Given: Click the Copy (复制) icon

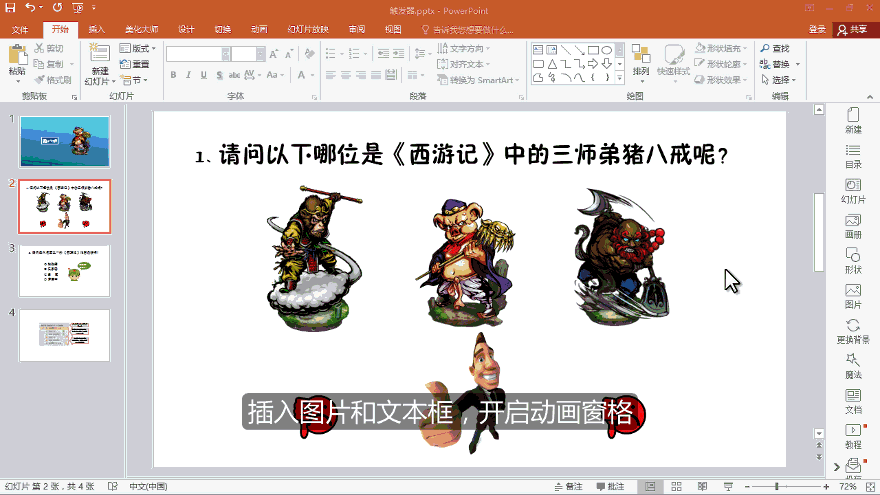Looking at the screenshot, I should pos(39,64).
